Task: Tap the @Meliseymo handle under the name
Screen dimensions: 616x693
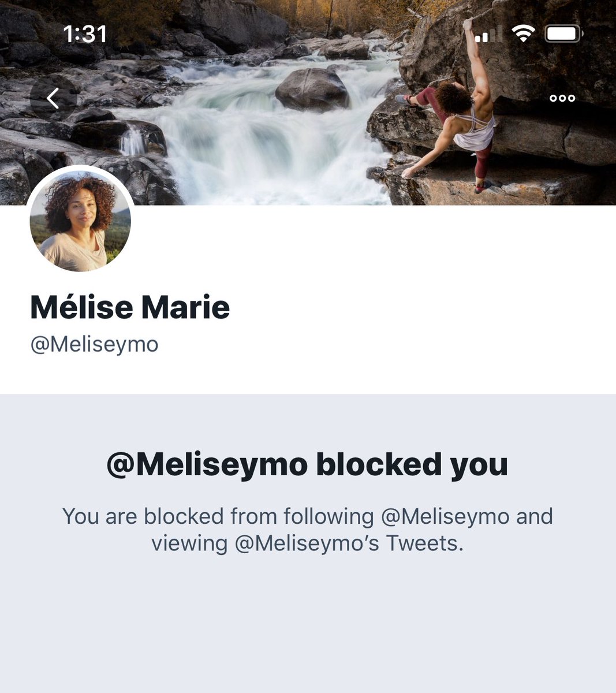Action: pos(94,344)
